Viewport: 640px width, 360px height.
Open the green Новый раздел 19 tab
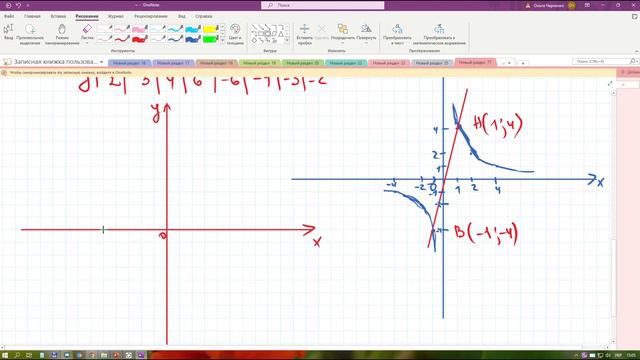click(260, 63)
